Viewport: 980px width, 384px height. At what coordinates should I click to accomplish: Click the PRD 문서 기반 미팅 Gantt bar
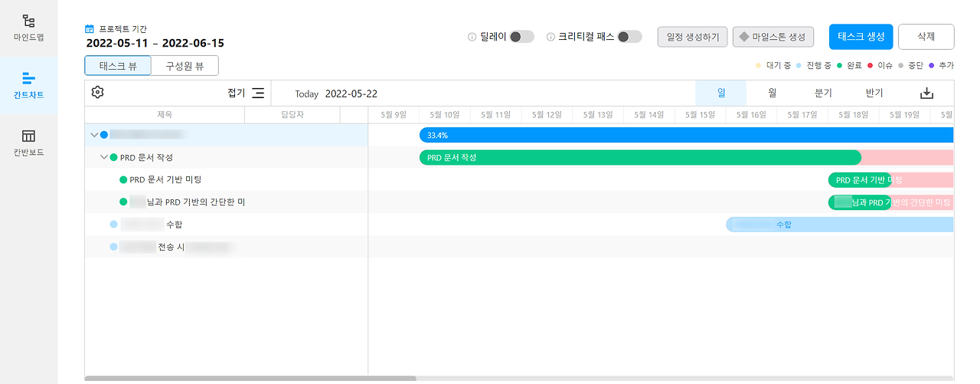pos(859,180)
